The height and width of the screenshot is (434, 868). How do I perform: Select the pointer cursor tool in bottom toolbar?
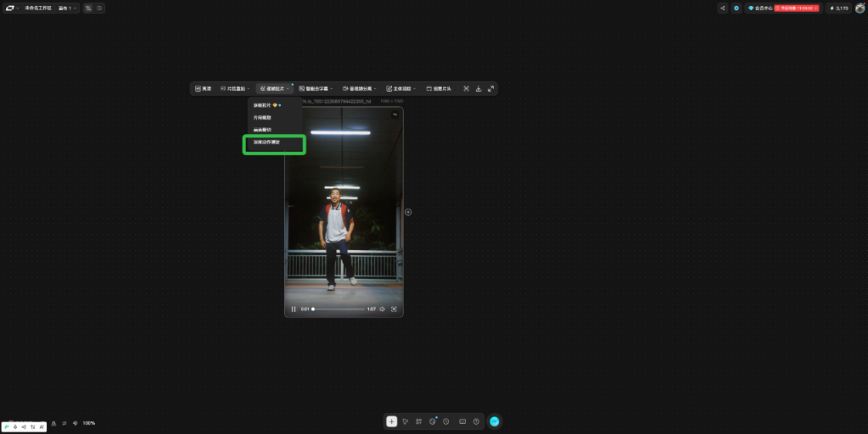(405, 421)
